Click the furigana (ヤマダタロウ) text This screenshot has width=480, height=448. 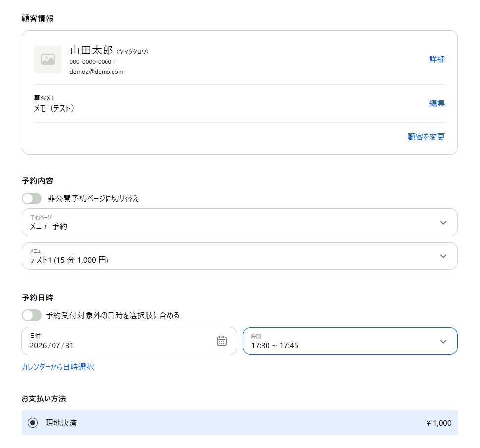[x=133, y=51]
